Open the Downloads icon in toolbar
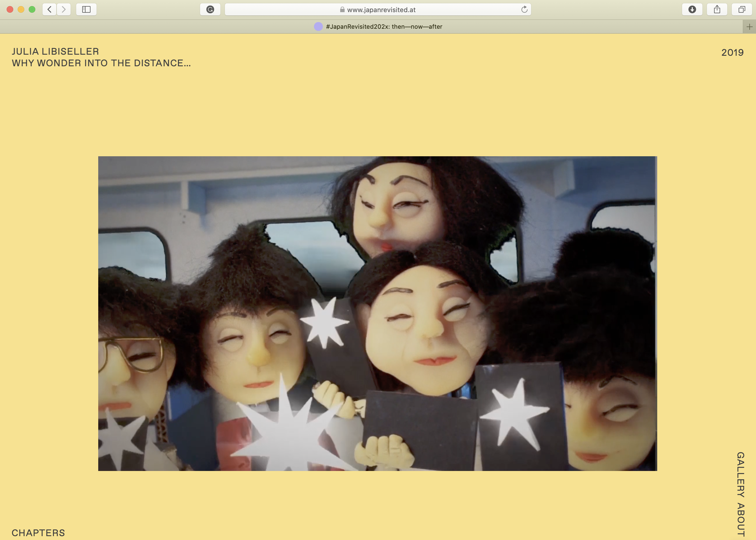Viewport: 756px width, 540px height. click(x=692, y=9)
